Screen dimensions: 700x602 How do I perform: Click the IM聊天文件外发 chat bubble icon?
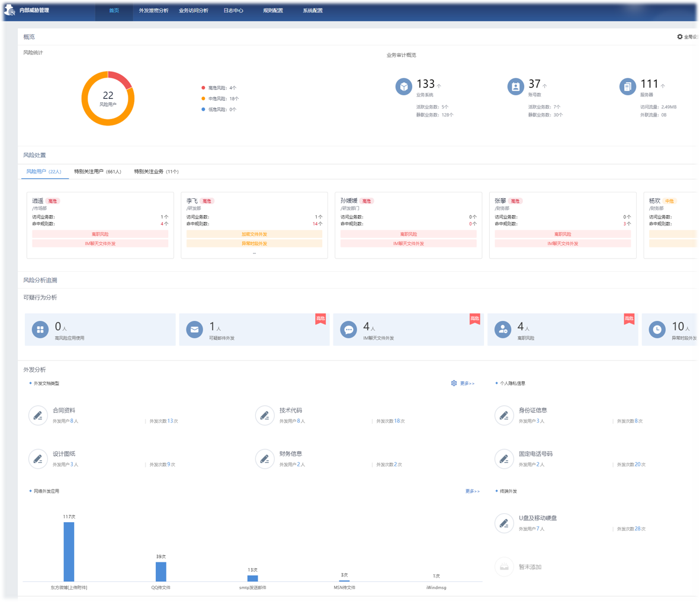pyautogui.click(x=349, y=330)
